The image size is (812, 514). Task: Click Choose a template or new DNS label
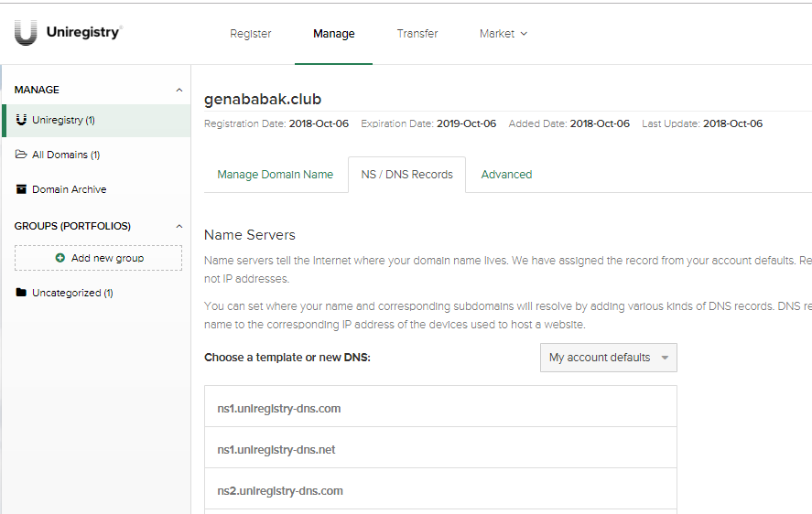[x=287, y=358]
